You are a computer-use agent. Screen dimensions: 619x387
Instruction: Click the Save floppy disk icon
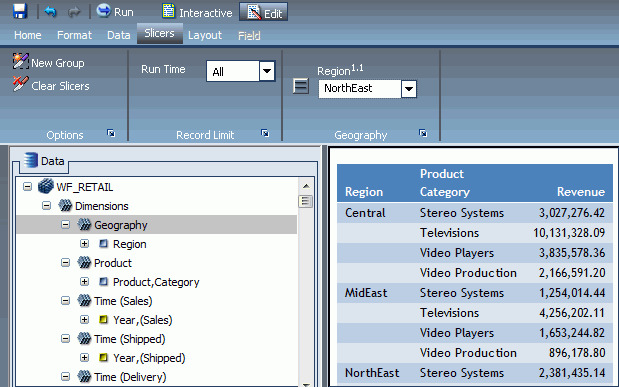tap(19, 11)
